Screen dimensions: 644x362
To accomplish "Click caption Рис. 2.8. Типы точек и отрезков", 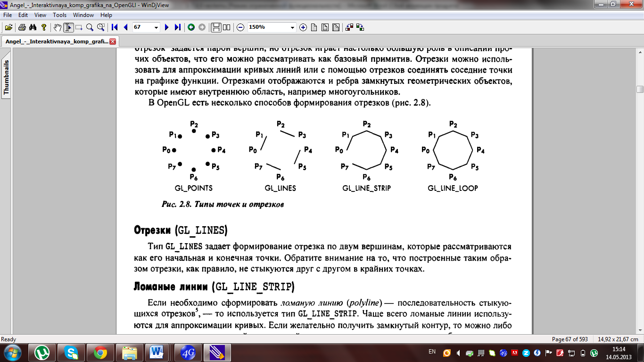I will point(223,205).
